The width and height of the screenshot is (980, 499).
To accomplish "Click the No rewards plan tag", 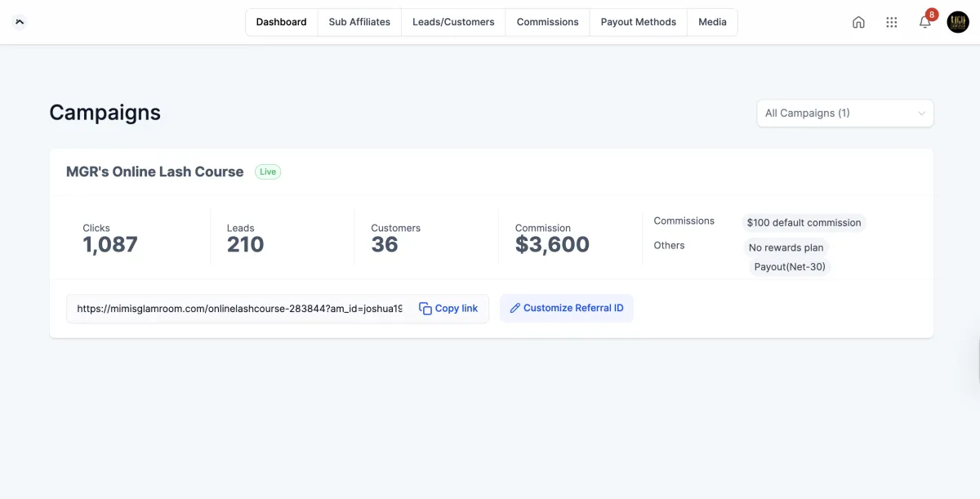I will (x=786, y=247).
